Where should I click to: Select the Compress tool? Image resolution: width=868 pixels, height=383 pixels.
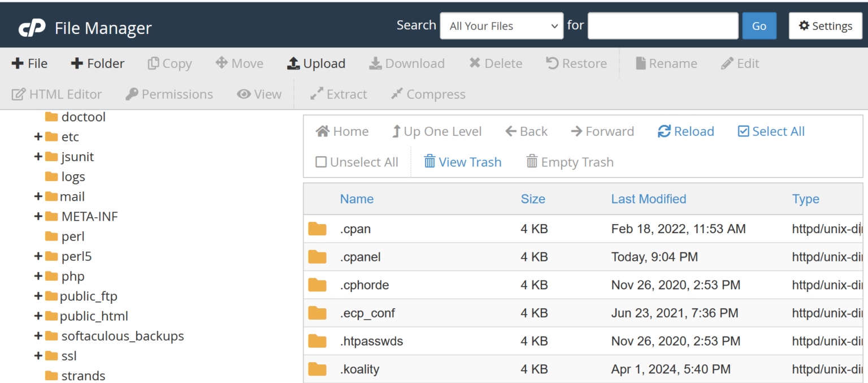click(x=428, y=94)
